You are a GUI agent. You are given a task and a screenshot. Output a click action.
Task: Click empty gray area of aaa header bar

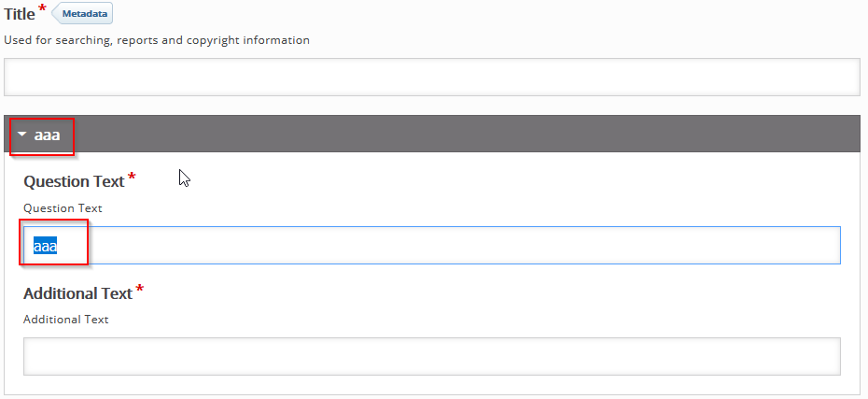coord(465,135)
